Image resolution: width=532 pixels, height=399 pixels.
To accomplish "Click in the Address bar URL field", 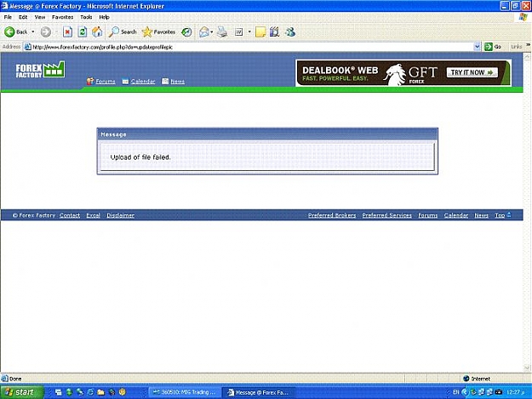I will [253, 47].
